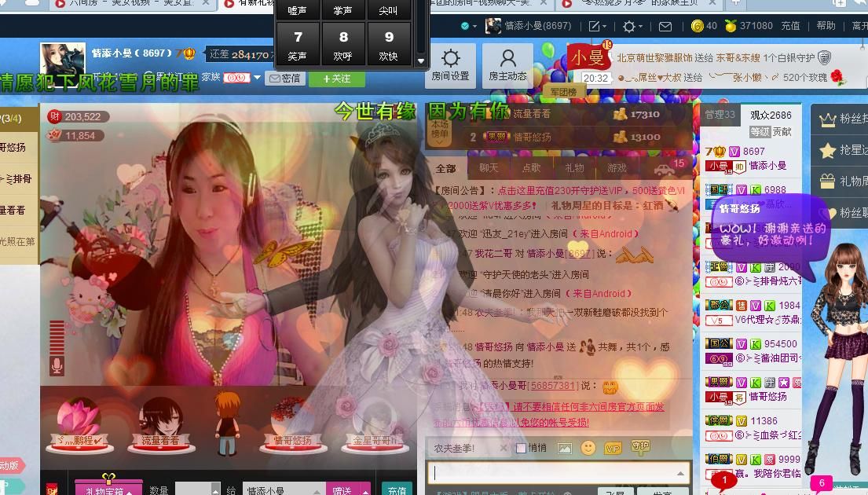868x495 pixels.
Task: Focus the chat message input field
Action: pyautogui.click(x=550, y=473)
